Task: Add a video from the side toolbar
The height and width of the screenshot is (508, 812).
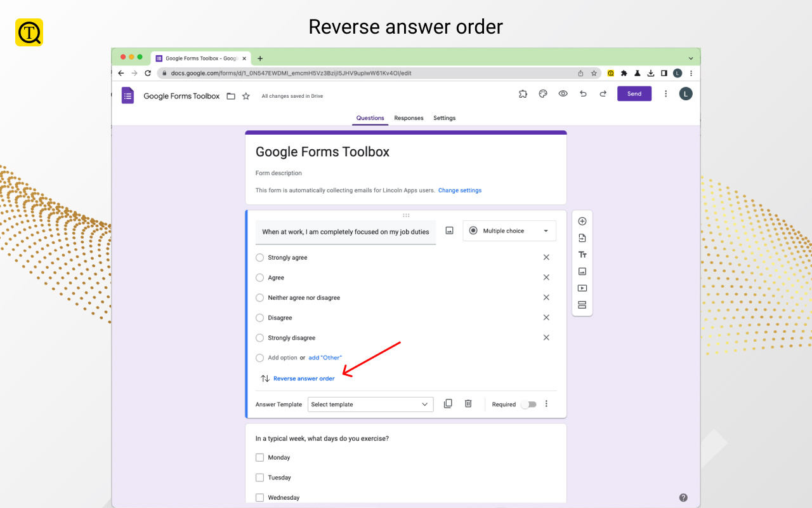Action: point(582,288)
